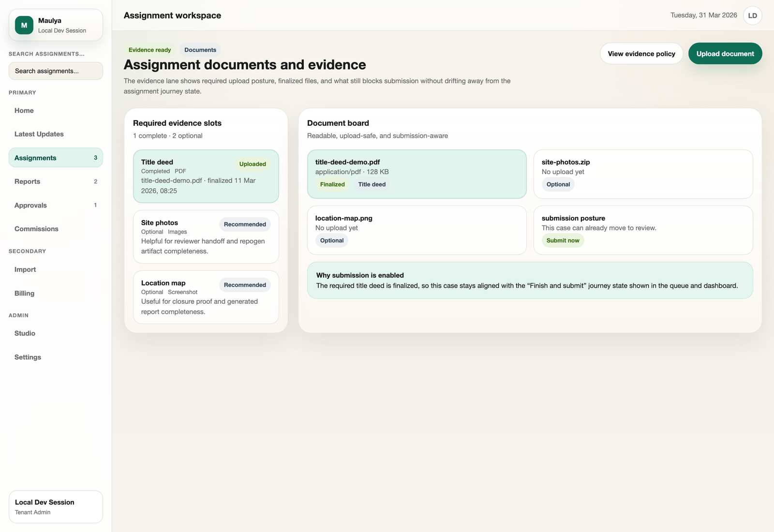The width and height of the screenshot is (774, 532).
Task: Click the LD account icon top right
Action: (x=753, y=15)
